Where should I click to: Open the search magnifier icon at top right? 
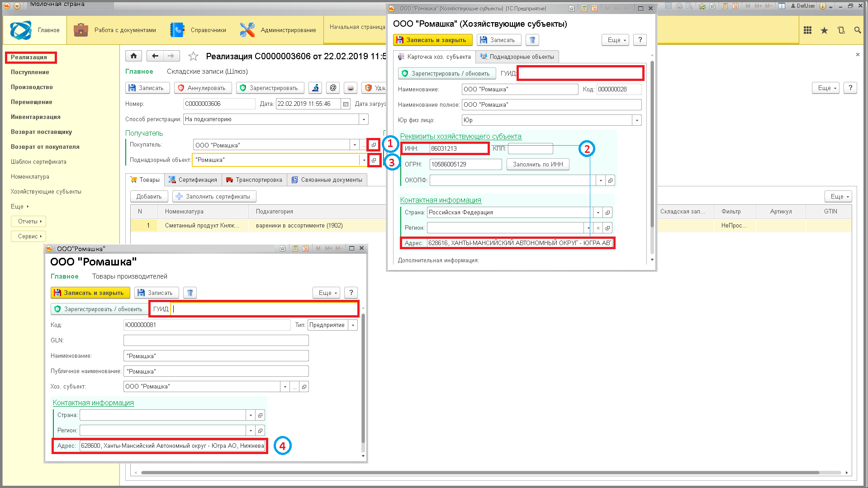(857, 30)
